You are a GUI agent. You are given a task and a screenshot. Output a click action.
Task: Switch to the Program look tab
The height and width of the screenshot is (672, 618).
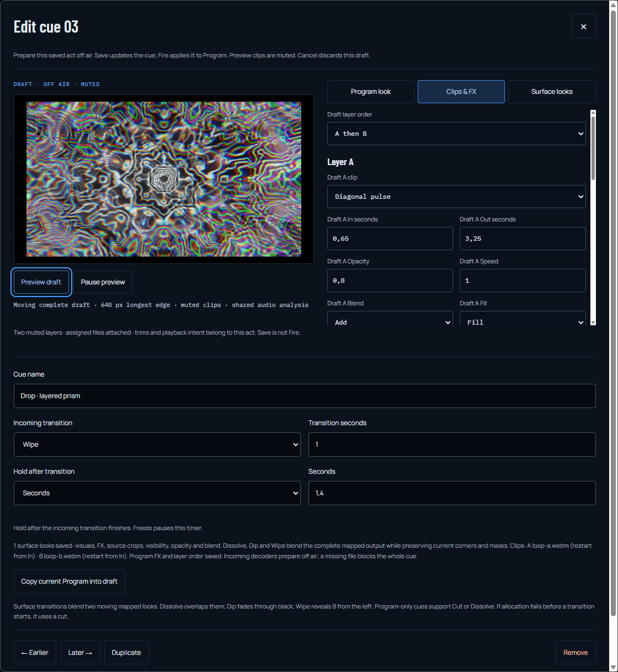[x=371, y=92]
